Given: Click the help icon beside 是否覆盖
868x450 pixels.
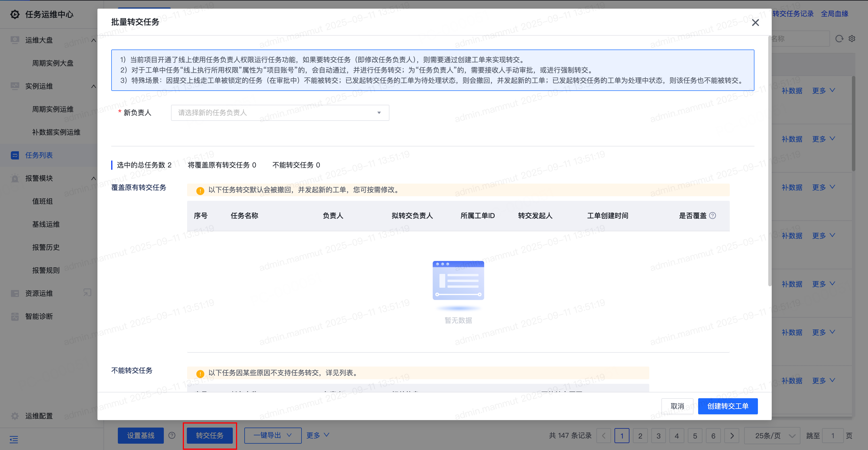Looking at the screenshot, I should (x=712, y=216).
